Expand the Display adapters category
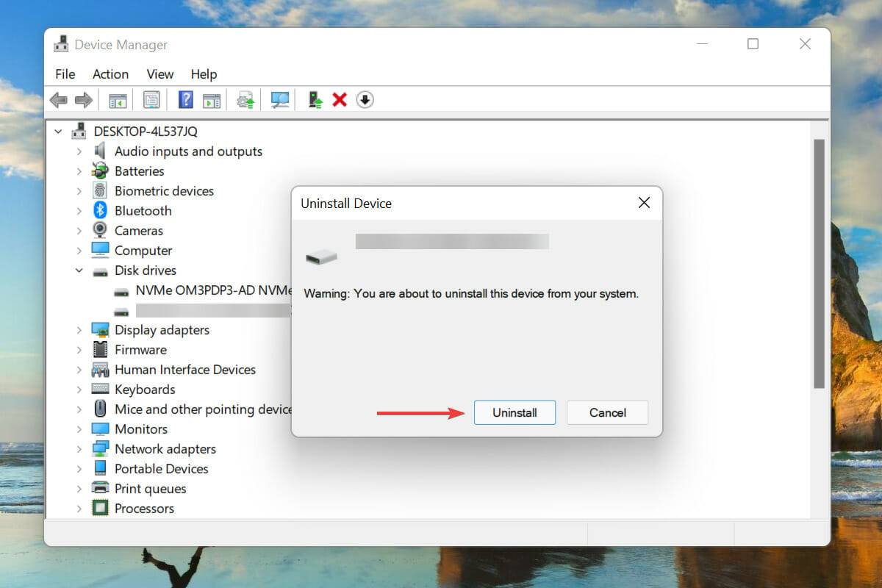 [x=79, y=329]
